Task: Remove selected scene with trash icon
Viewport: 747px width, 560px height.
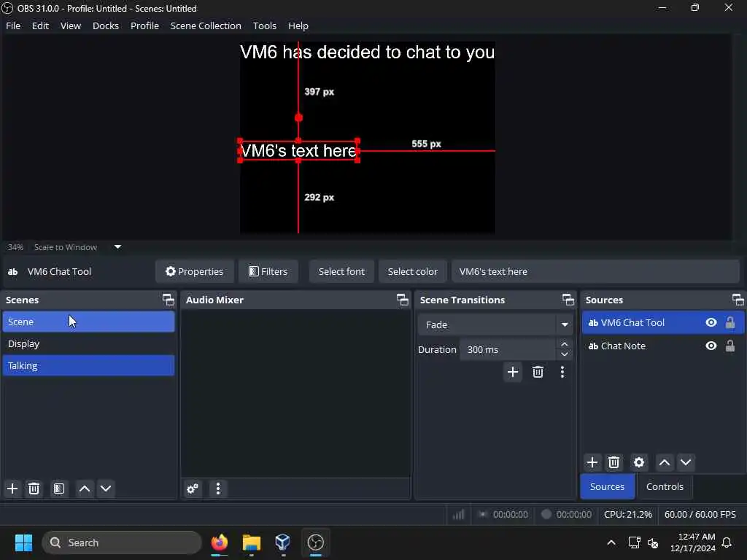Action: pos(34,489)
